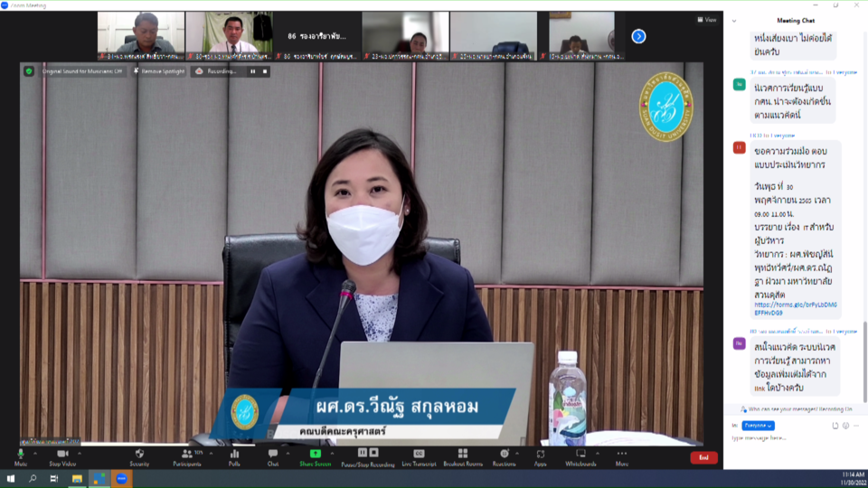Open chat more options ellipsis
868x488 pixels.
click(856, 426)
